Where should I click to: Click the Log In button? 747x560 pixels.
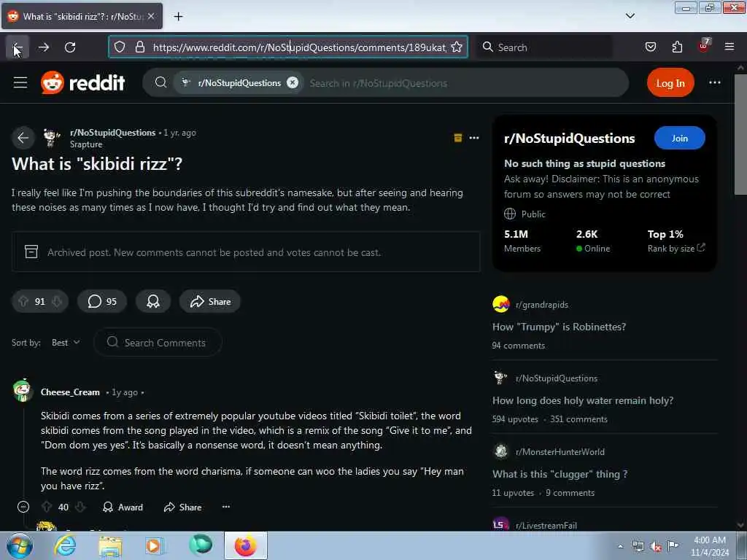[670, 83]
